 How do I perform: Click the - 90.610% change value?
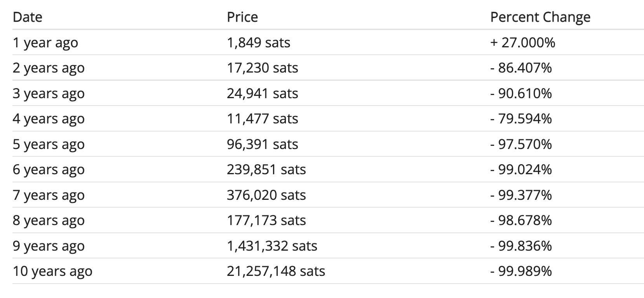pyautogui.click(x=521, y=94)
